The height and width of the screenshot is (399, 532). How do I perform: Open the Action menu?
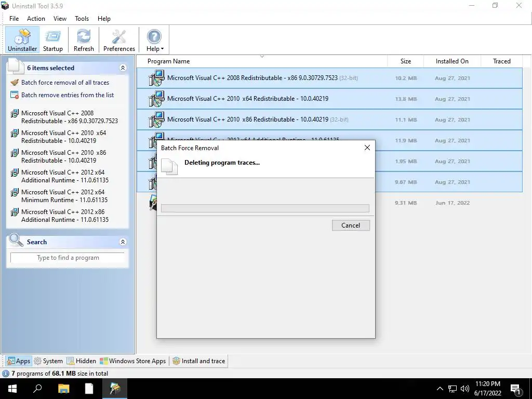pyautogui.click(x=36, y=19)
